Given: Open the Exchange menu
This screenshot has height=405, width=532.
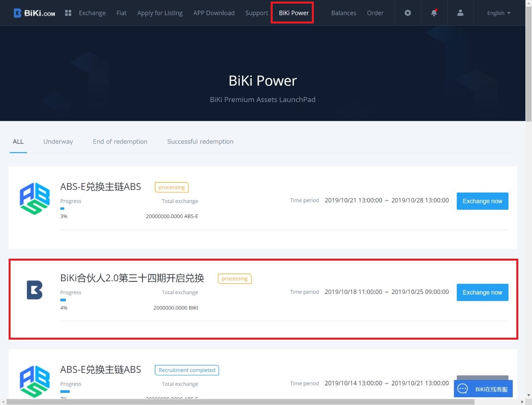Looking at the screenshot, I should point(92,13).
